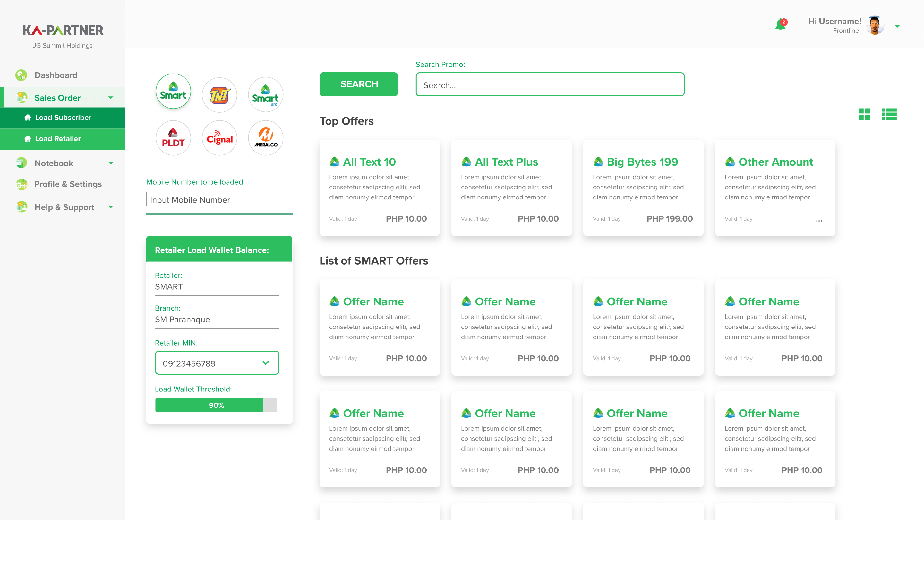The height and width of the screenshot is (578, 924).
Task: Click the Hi Username! greeting
Action: (835, 22)
